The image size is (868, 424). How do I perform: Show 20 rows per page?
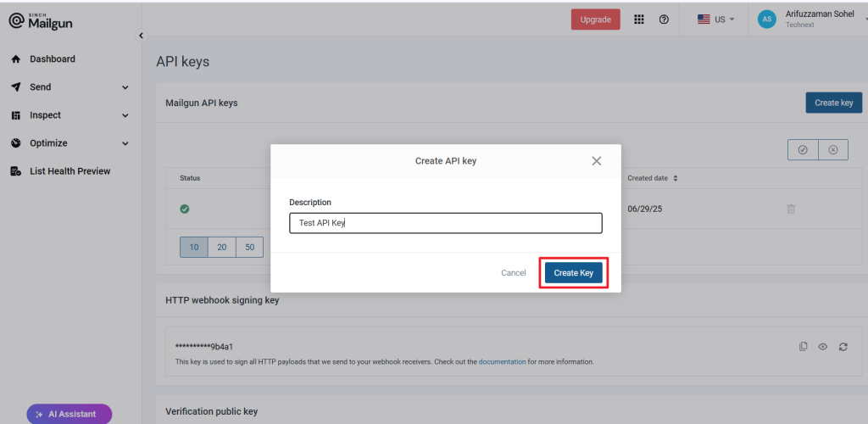(222, 248)
